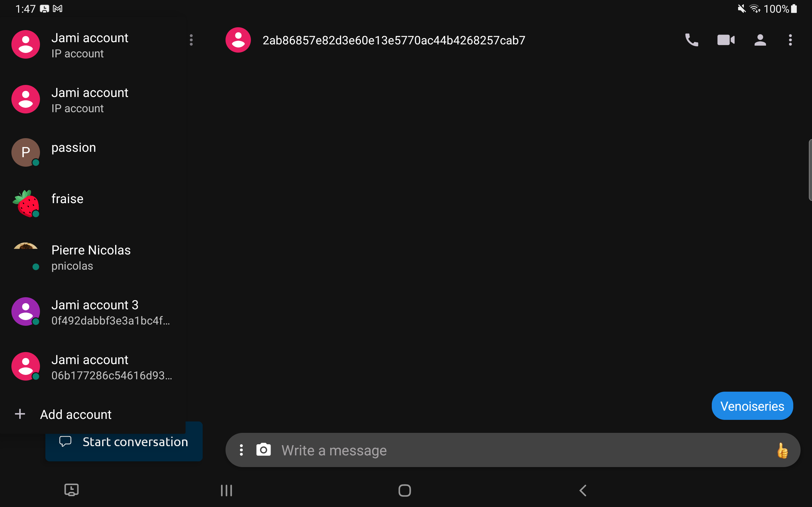Tap the Start conversation button

124,442
